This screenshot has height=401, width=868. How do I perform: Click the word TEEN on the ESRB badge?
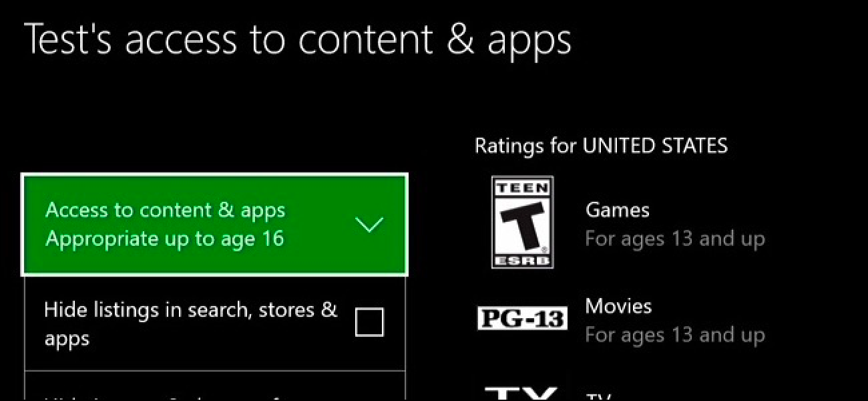[521, 188]
